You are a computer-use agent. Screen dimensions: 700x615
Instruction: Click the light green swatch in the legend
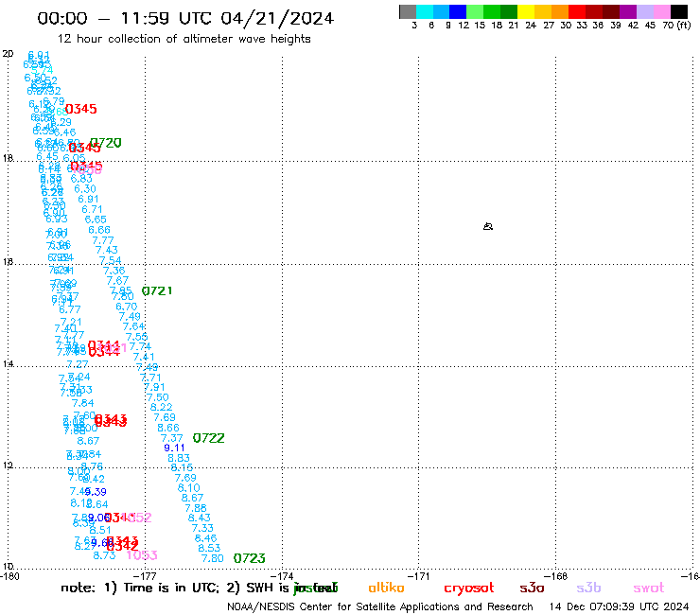pyautogui.click(x=475, y=12)
